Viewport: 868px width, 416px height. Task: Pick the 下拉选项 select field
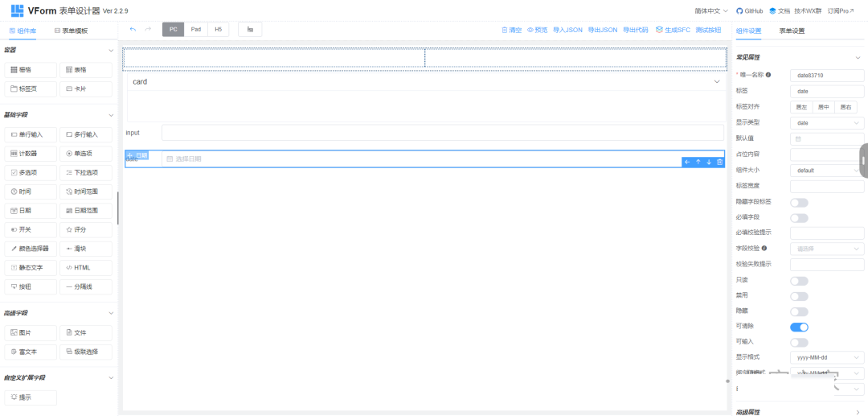pos(86,173)
